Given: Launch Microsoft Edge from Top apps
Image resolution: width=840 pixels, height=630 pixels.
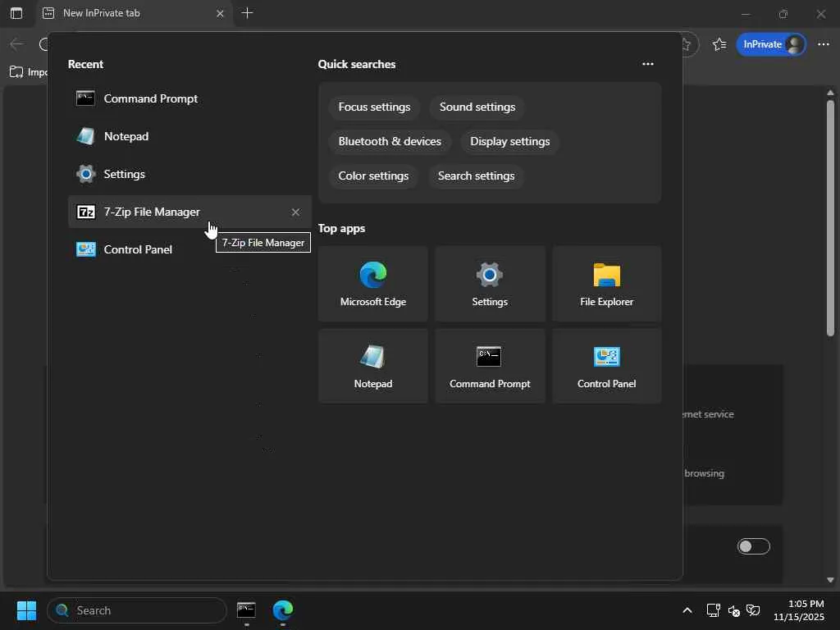Looking at the screenshot, I should point(373,284).
